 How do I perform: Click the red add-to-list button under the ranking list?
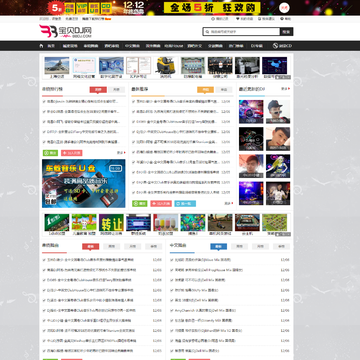click(72, 153)
